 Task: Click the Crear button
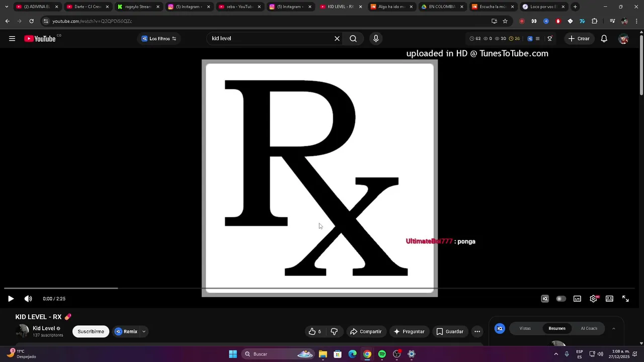click(579, 39)
